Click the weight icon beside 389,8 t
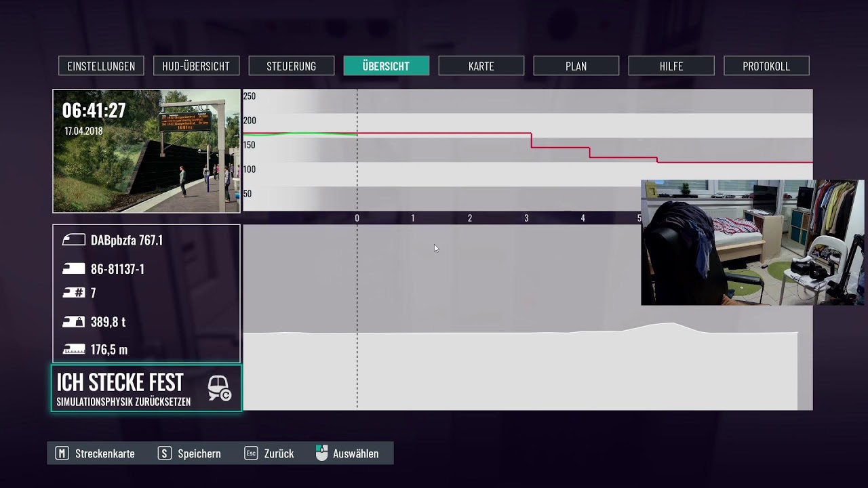This screenshot has width=868, height=488. pos(74,322)
